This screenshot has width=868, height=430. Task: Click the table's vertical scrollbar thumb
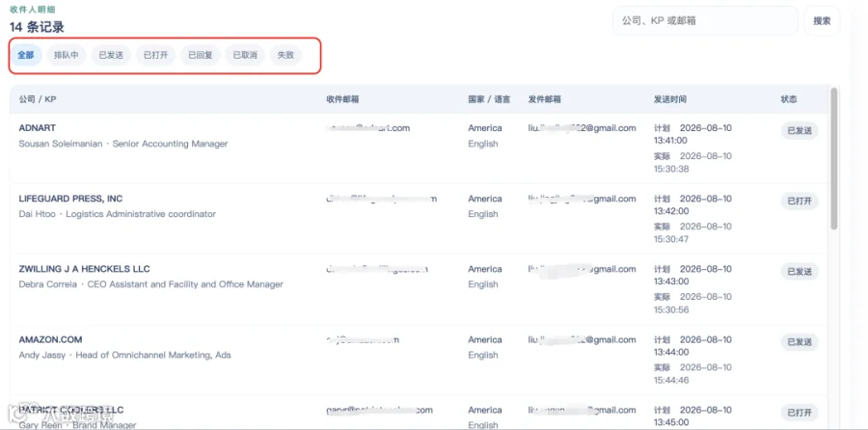point(834,158)
